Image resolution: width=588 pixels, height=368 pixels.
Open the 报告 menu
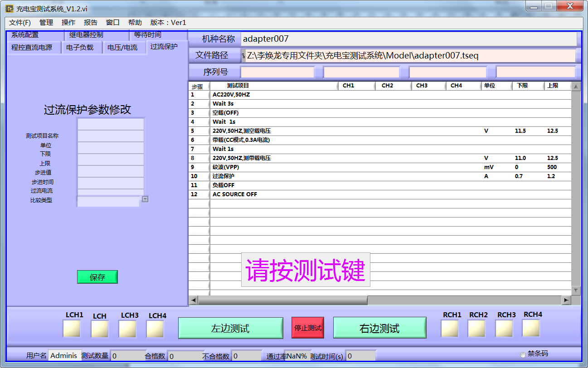click(91, 23)
